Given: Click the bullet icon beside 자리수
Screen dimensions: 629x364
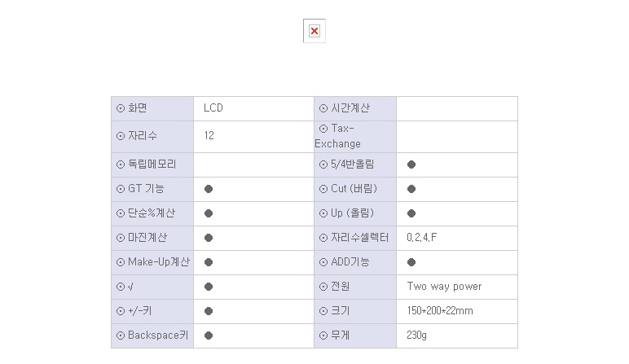Looking at the screenshot, I should 121,136.
